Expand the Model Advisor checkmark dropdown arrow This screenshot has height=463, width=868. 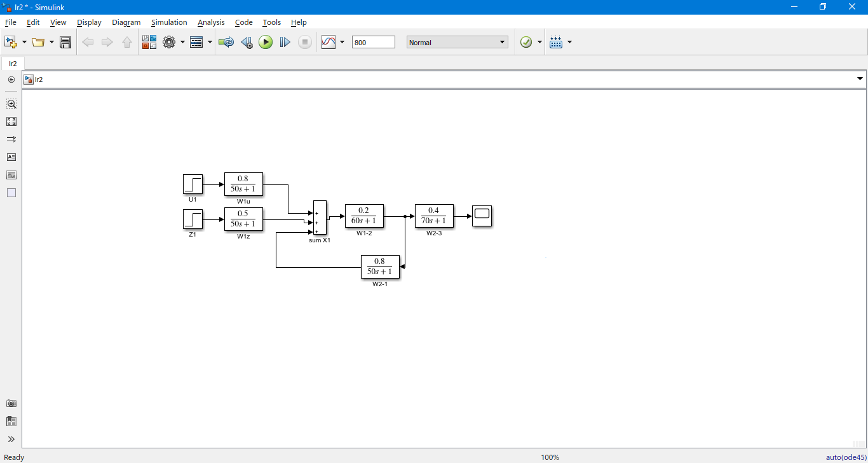[x=540, y=43]
